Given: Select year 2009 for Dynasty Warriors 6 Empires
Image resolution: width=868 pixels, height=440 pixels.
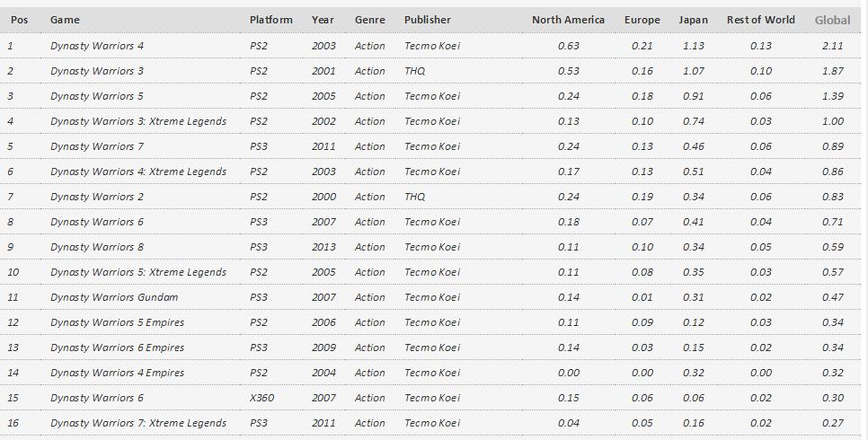Looking at the screenshot, I should tap(323, 348).
